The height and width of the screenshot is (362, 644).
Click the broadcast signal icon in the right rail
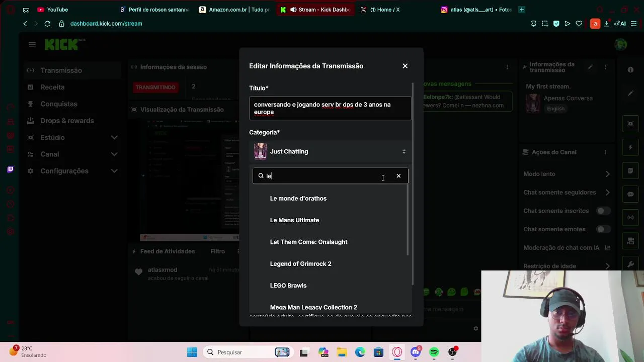(x=630, y=218)
